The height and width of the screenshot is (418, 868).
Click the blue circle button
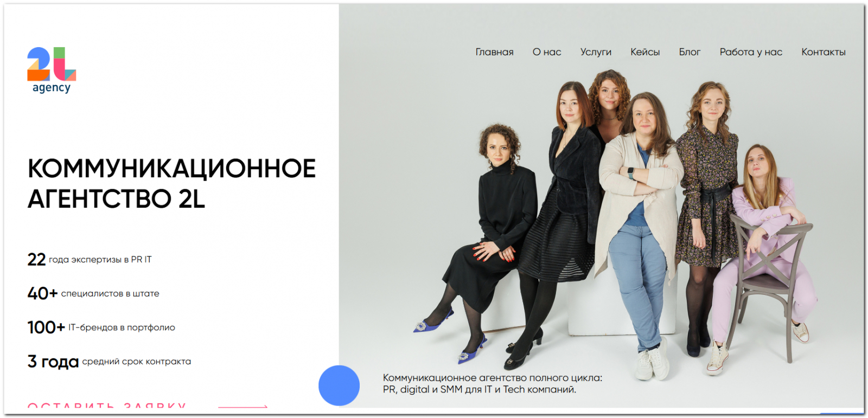pyautogui.click(x=339, y=385)
